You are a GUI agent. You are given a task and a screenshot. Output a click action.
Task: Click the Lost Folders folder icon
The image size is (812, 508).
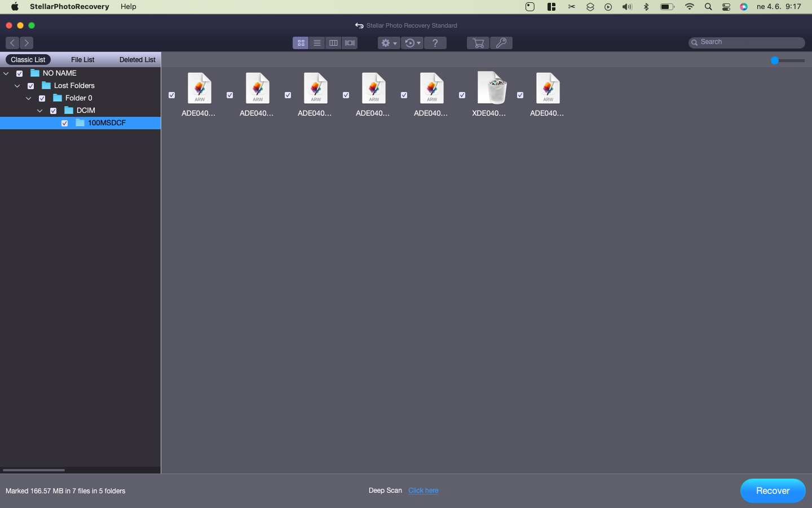coord(46,85)
